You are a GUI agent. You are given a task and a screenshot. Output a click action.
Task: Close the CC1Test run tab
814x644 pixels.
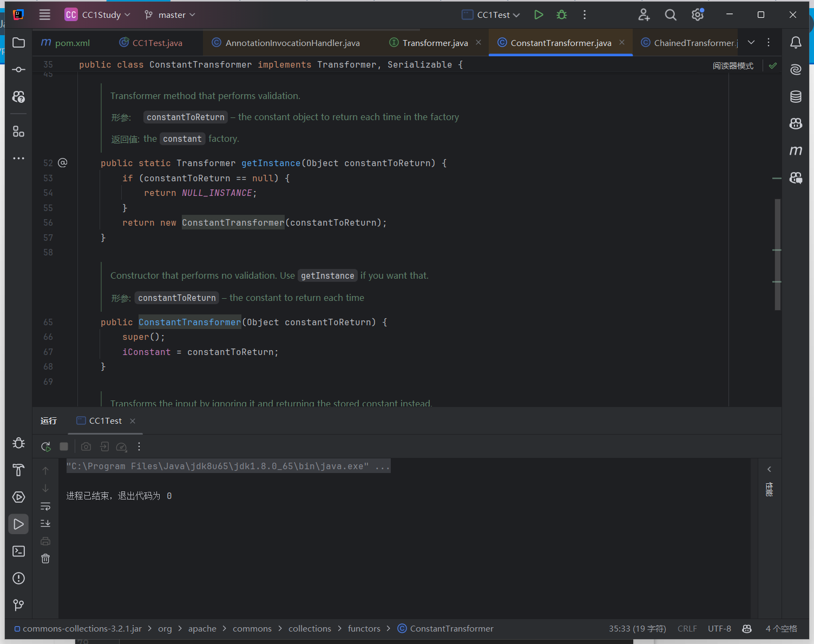(133, 421)
